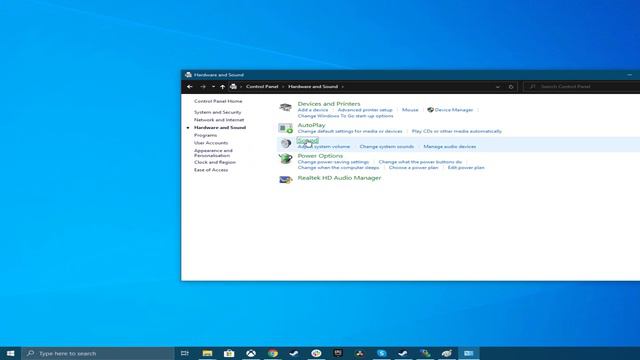Minimize the Hardware and Sound window

point(630,75)
